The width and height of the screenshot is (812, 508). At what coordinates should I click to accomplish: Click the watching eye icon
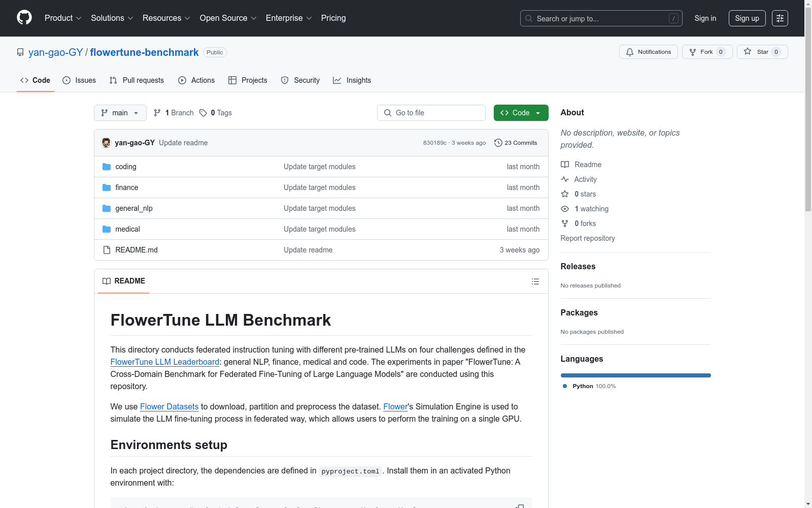tap(565, 209)
